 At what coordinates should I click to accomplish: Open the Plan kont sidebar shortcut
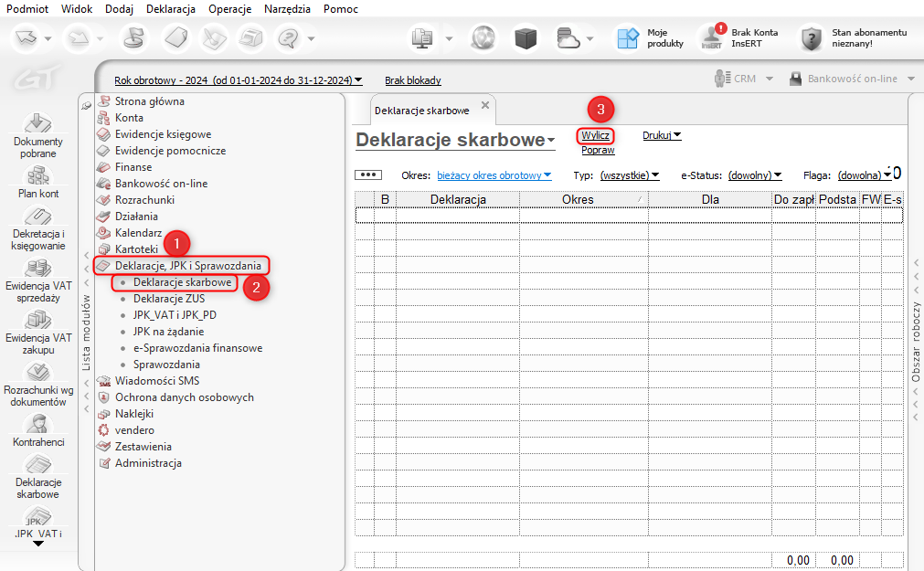tap(37, 182)
